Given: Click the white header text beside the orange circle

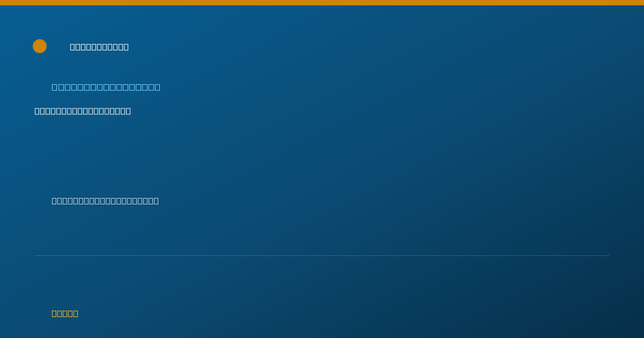Looking at the screenshot, I should pos(99,47).
